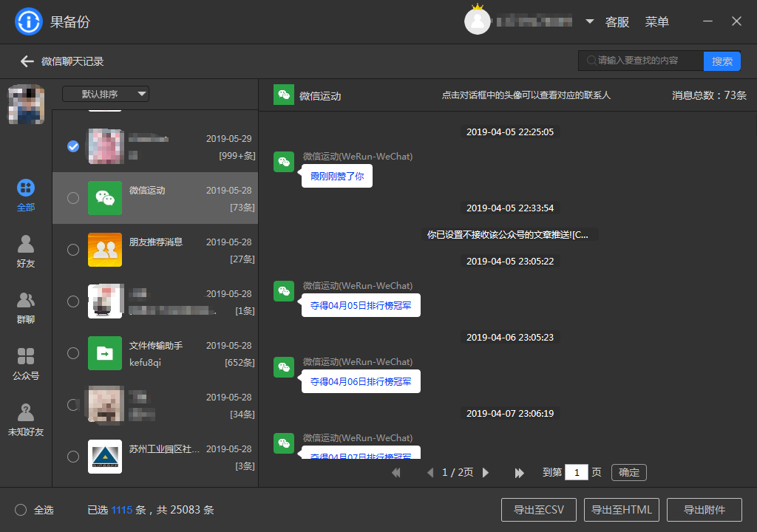This screenshot has width=757, height=532.
Task: Open the 微信运动 chat list avatar
Action: [105, 198]
